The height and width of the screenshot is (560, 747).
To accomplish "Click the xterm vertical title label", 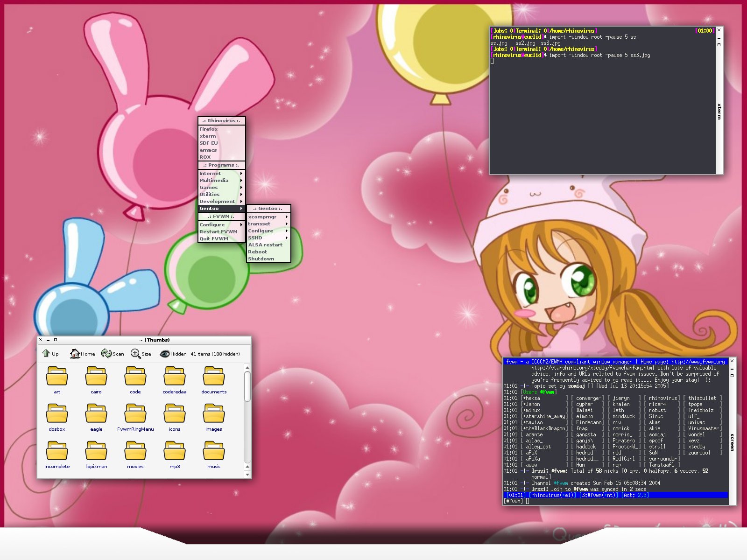I will click(719, 111).
